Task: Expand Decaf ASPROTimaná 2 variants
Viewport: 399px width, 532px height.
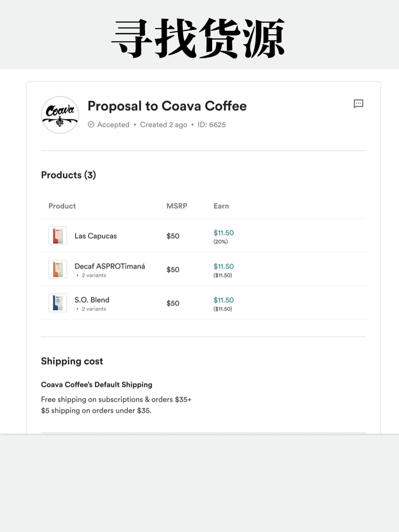Action: [x=91, y=275]
